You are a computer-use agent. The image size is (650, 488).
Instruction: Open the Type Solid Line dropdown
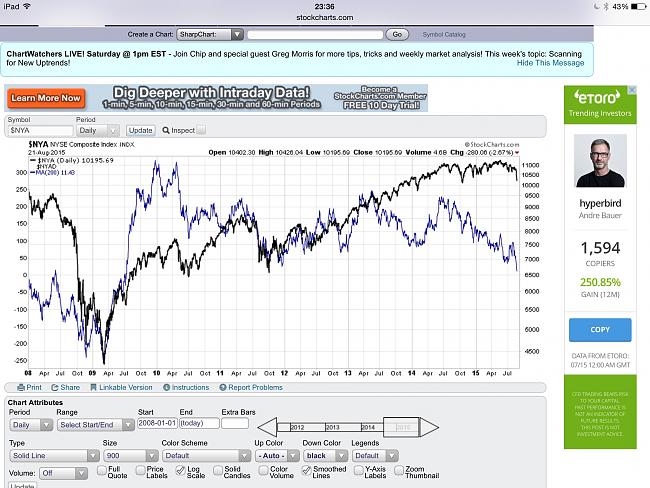(54, 456)
